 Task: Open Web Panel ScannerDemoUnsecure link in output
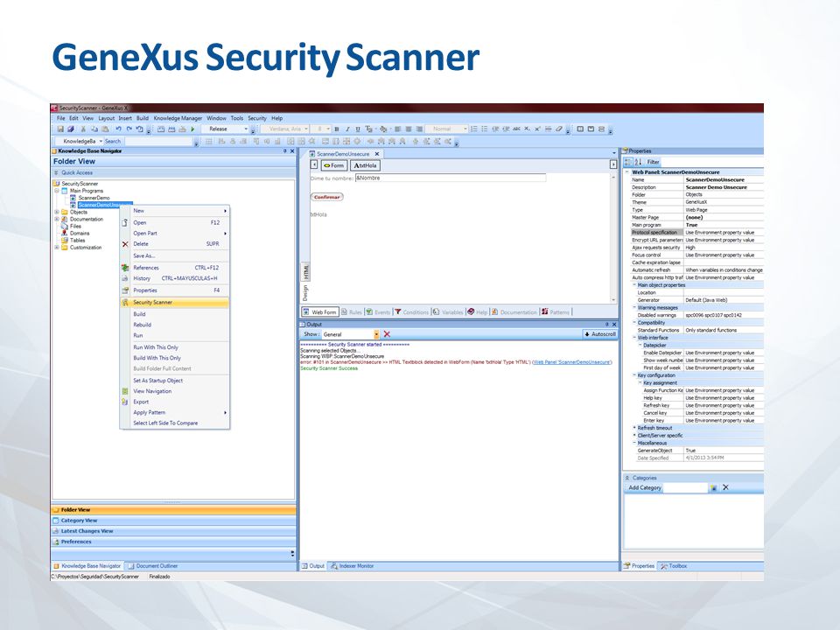pos(571,362)
